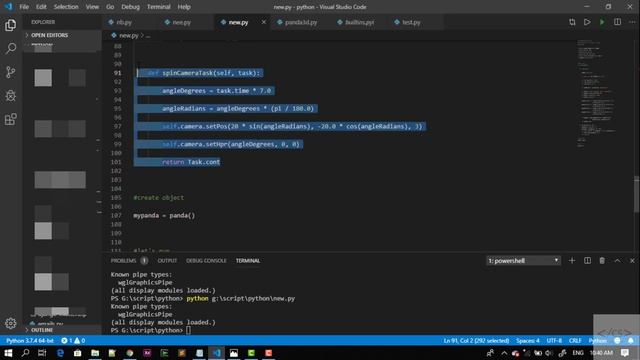
Task: Select Python interpreter 3.7.4 64-bit
Action: pyautogui.click(x=30, y=340)
